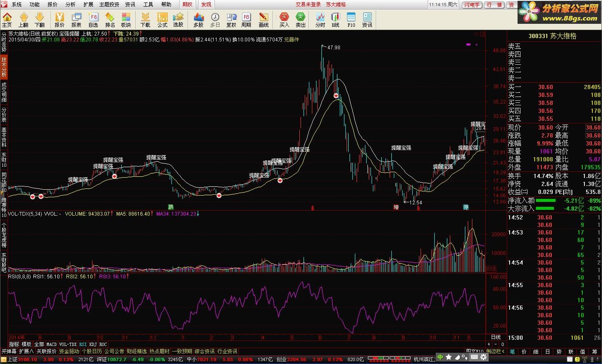Image resolution: width=602 pixels, height=364 pixels.
Task: Open the 自选 F6 watchlist icon
Action: click(x=93, y=20)
